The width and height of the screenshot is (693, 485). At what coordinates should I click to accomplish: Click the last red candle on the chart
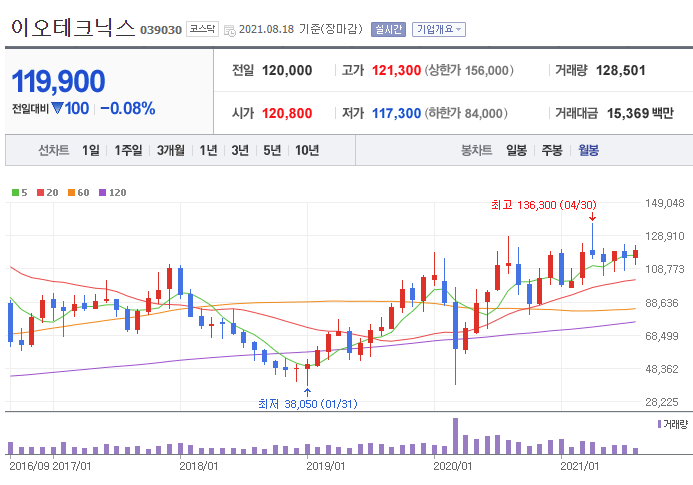pos(636,254)
